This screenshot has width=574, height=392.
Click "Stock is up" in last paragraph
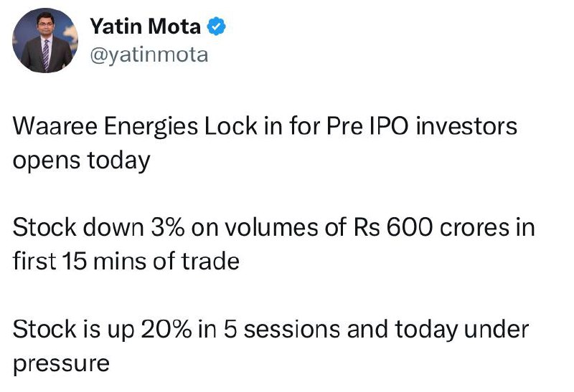coord(74,330)
